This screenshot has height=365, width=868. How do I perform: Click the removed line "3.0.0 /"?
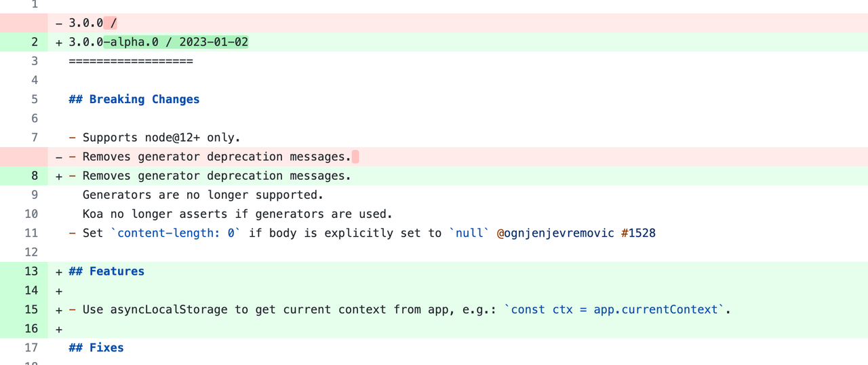(93, 23)
